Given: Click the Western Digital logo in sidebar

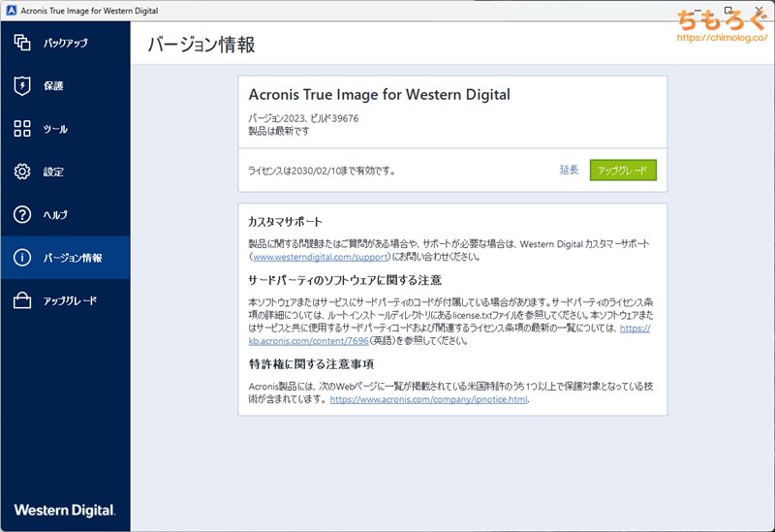Looking at the screenshot, I should click(65, 510).
